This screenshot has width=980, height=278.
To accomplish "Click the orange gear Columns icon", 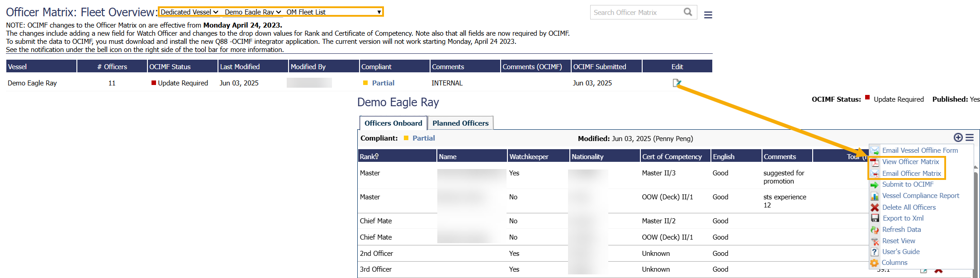I will 875,263.
